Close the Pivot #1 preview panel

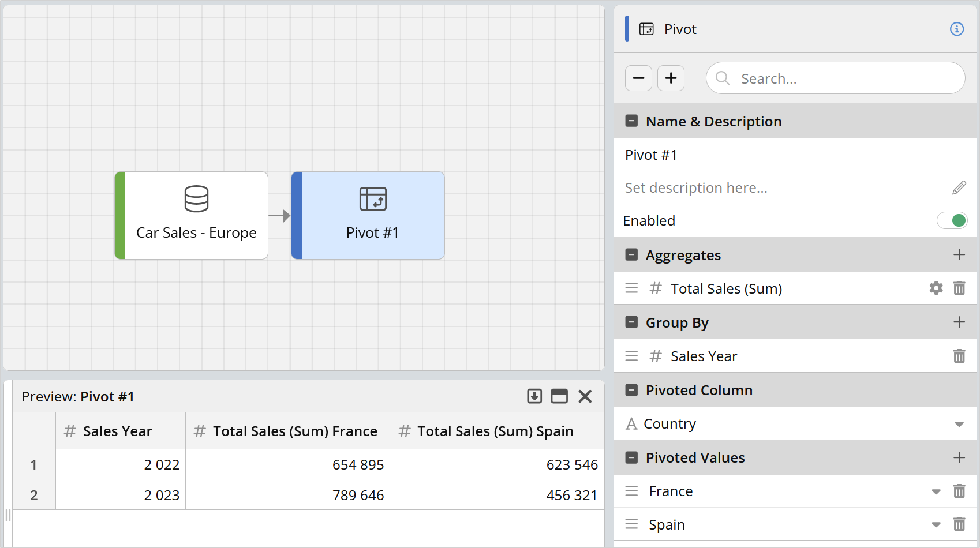tap(585, 396)
